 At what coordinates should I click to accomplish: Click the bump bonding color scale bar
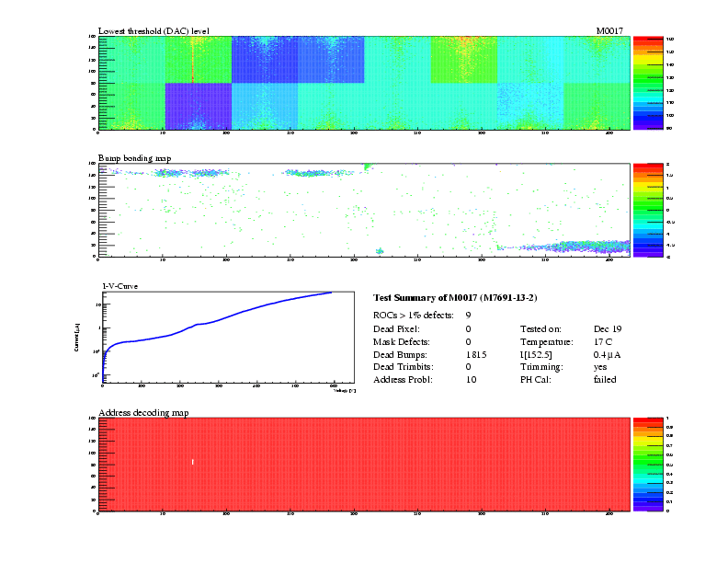click(x=648, y=210)
